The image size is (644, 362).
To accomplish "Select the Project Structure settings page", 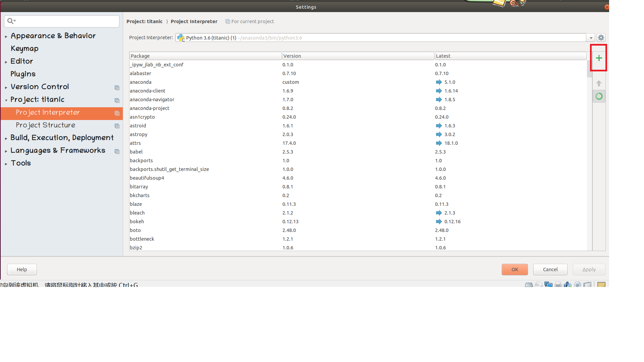I will pyautogui.click(x=45, y=125).
